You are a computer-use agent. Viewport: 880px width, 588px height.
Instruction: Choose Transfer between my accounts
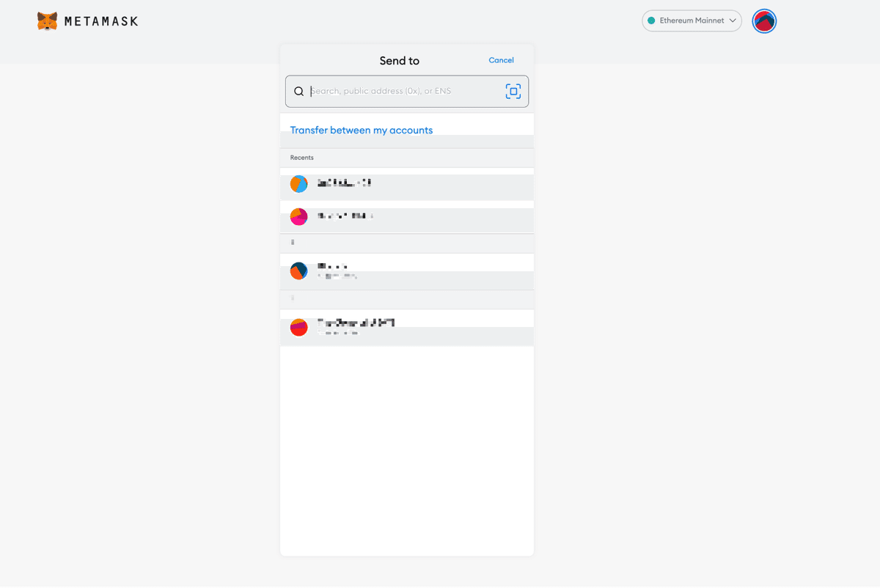(362, 131)
